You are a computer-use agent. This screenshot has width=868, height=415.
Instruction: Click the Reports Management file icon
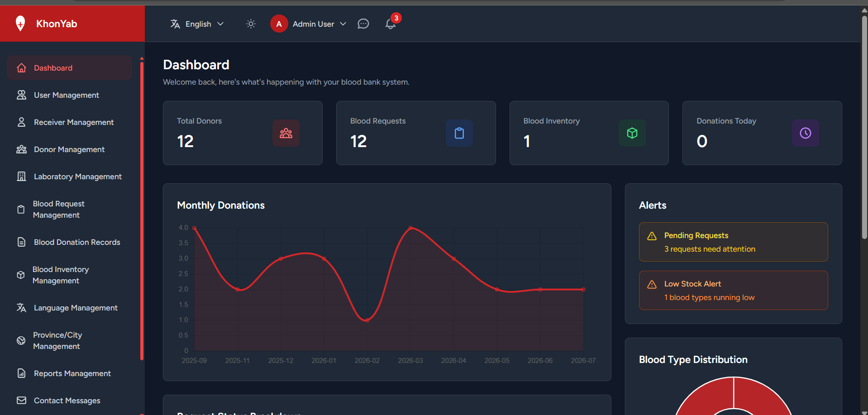21,373
